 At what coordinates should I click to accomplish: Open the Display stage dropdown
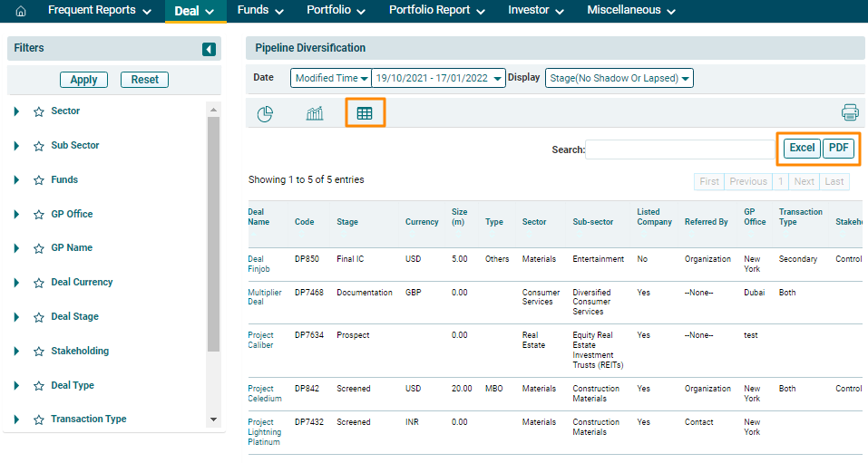(x=619, y=79)
